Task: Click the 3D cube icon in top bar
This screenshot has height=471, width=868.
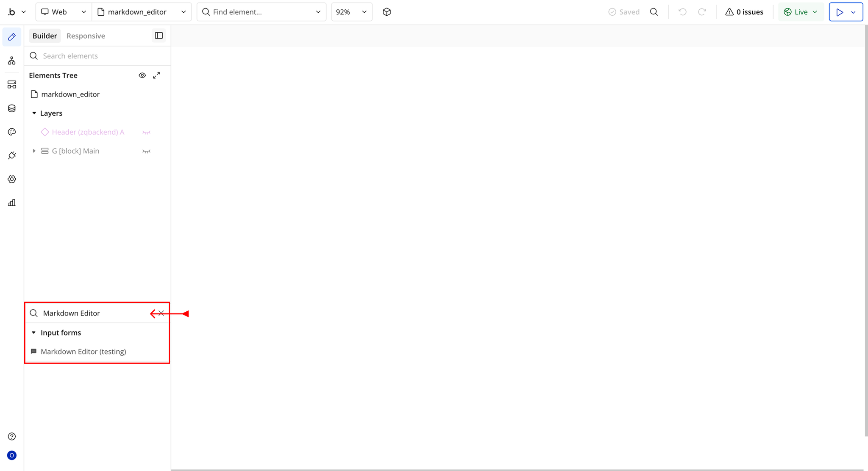Action: coord(387,12)
